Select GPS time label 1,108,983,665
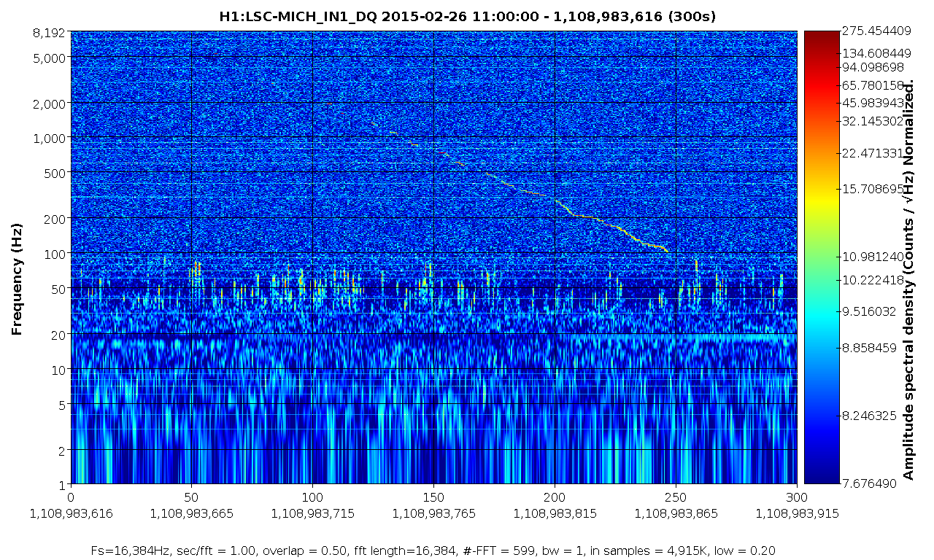Image resolution: width=934 pixels, height=560 pixels. 191,513
